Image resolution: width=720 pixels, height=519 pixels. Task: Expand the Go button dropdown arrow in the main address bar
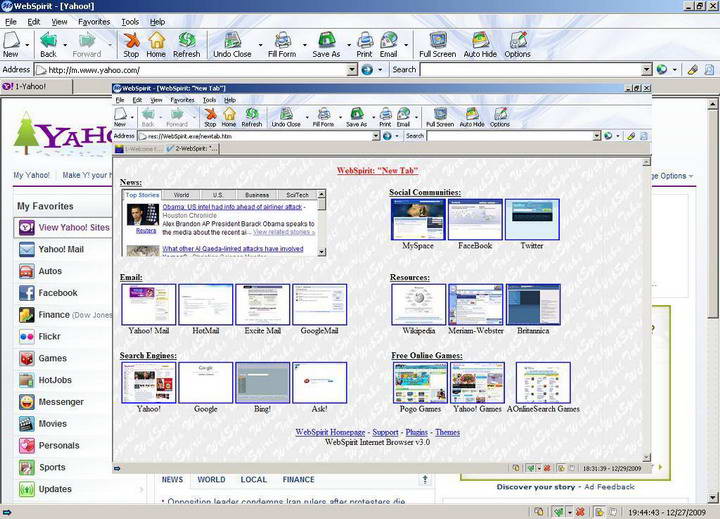click(380, 70)
